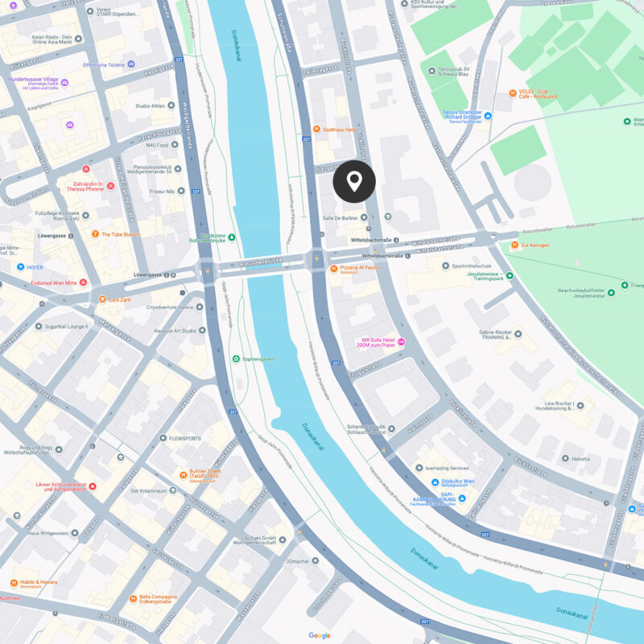The width and height of the screenshot is (644, 644).
Task: Click the Wittelsbachstraße transit stop icon
Action: point(396,240)
